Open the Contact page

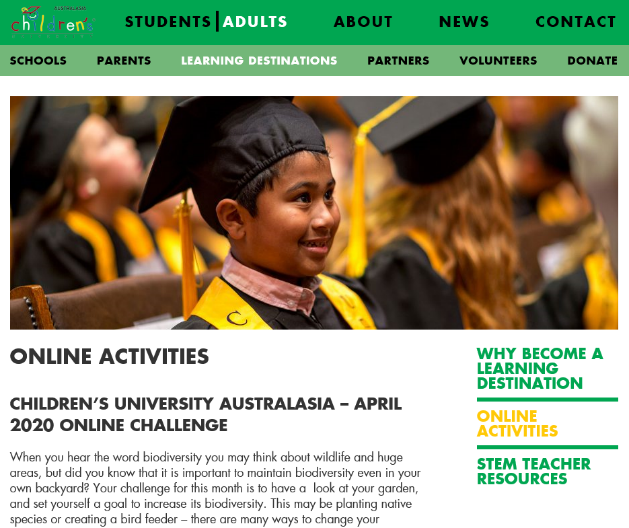[576, 22]
